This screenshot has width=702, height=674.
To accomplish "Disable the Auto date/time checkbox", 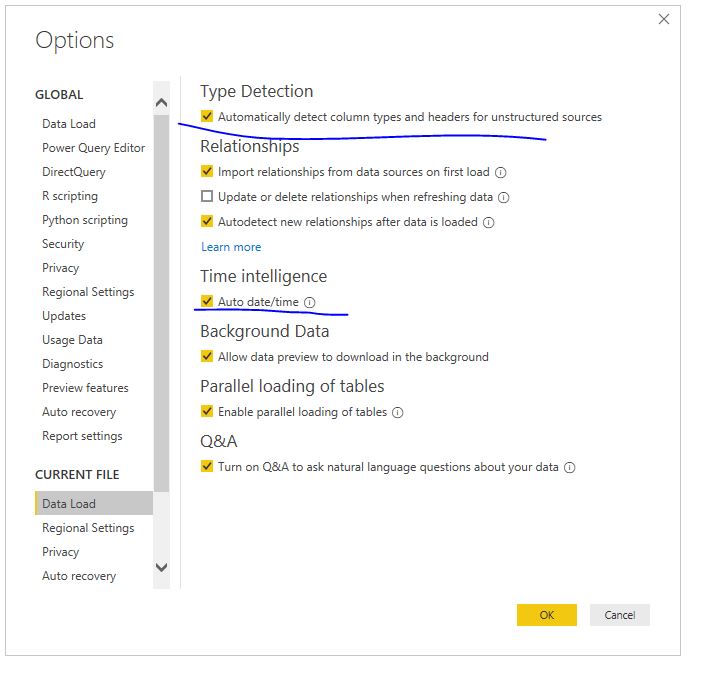I will pos(207,301).
